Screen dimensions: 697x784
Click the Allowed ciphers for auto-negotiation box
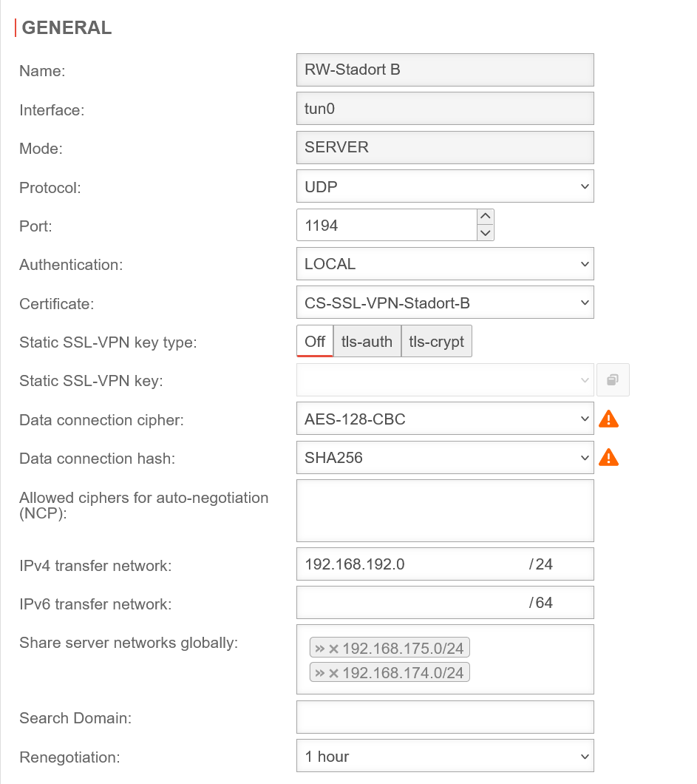pyautogui.click(x=445, y=510)
